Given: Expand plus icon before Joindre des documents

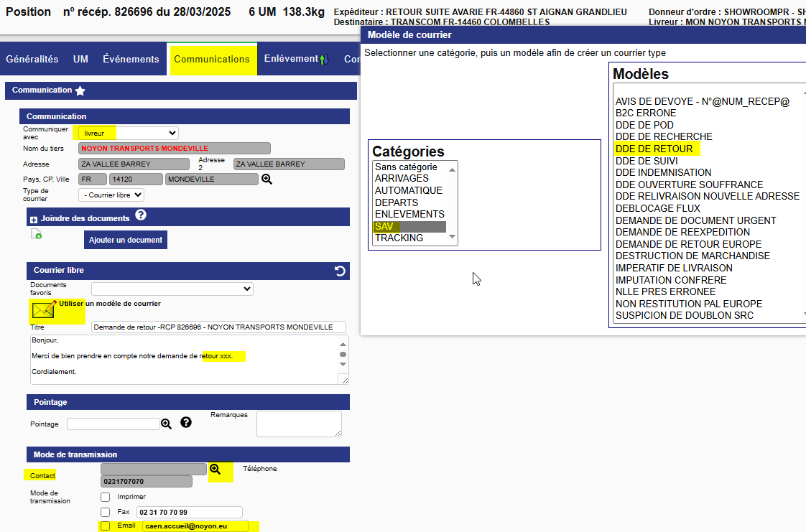Looking at the screenshot, I should pyautogui.click(x=34, y=220).
